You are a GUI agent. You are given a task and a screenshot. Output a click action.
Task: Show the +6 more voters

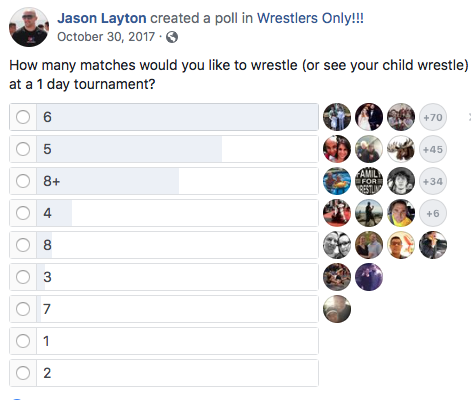pos(433,213)
